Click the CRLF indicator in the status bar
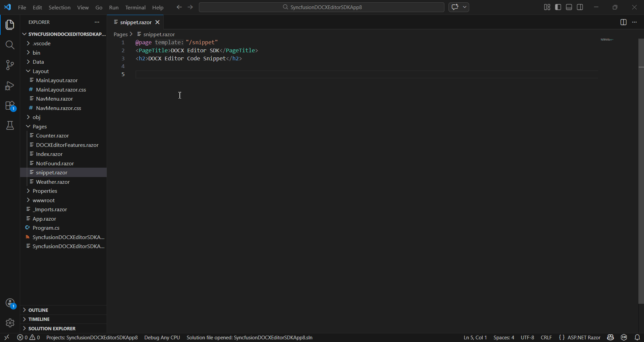The width and height of the screenshot is (644, 342). click(546, 337)
